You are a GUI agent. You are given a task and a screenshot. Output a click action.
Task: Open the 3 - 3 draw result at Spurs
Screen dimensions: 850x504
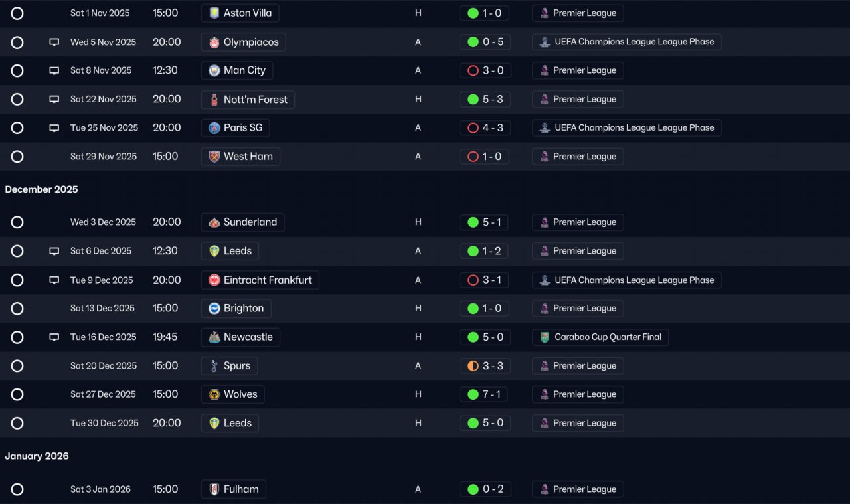485,366
